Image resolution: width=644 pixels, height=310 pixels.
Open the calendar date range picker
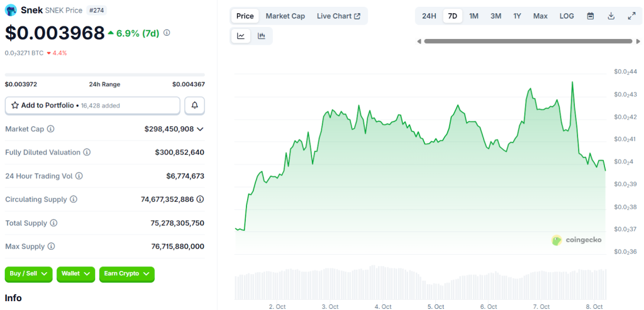pyautogui.click(x=590, y=16)
